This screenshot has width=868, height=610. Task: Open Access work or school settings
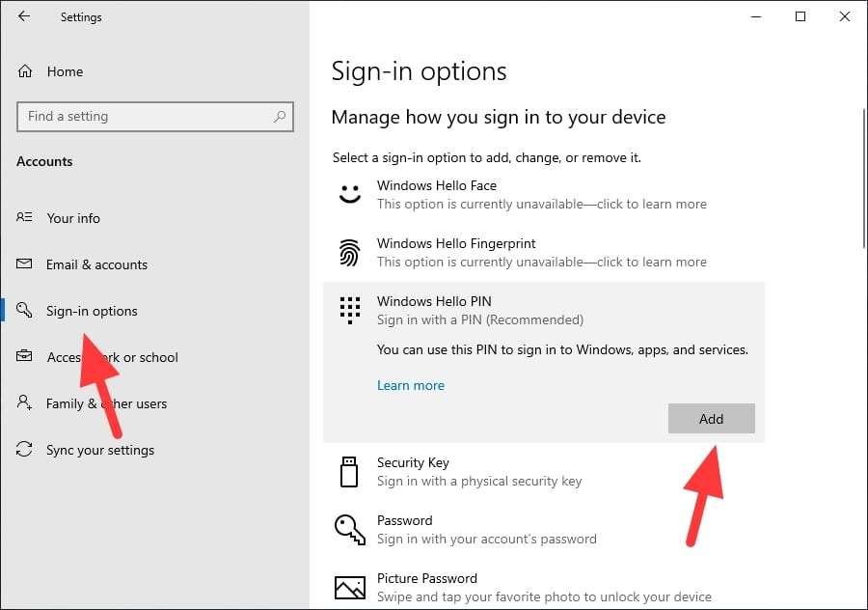[x=111, y=357]
